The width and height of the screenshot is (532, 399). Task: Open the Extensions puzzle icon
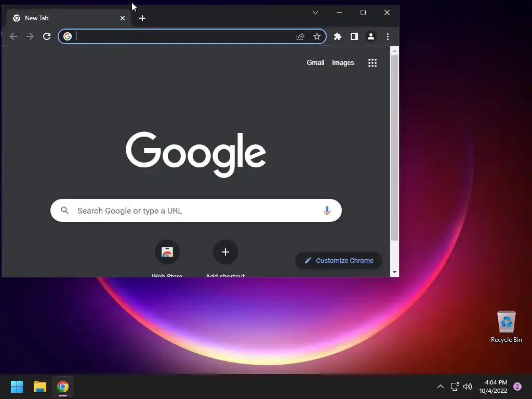[x=337, y=36]
